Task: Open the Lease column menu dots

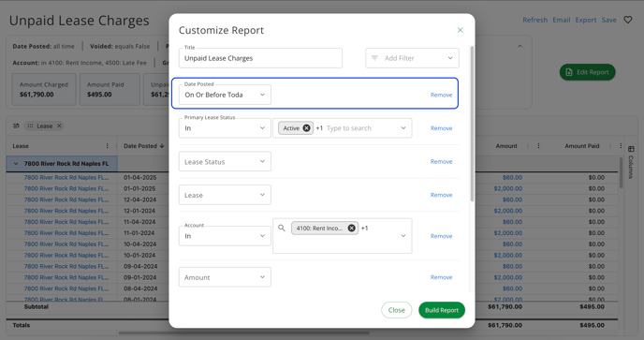Action: [x=108, y=145]
